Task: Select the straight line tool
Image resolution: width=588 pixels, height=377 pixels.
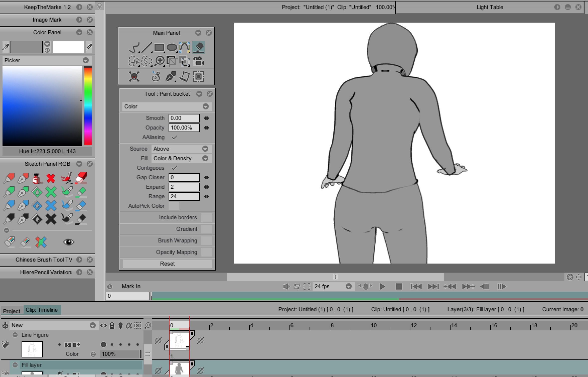Action: click(147, 47)
